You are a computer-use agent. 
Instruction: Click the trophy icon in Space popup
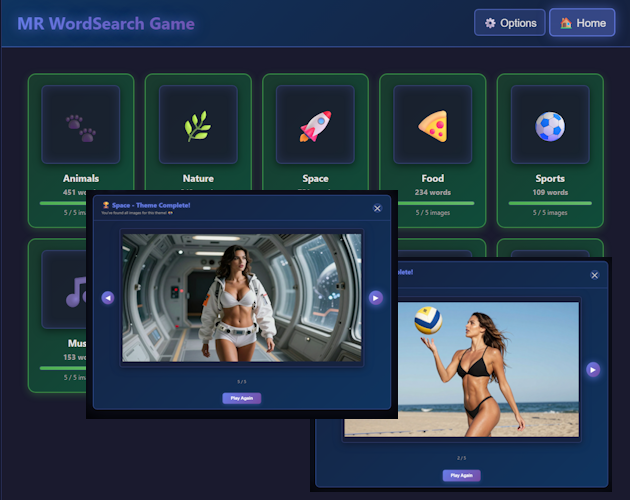click(106, 205)
